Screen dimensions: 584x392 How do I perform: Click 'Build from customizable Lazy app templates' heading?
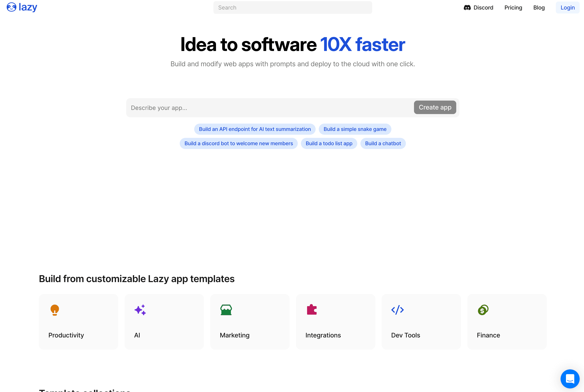[x=137, y=279]
